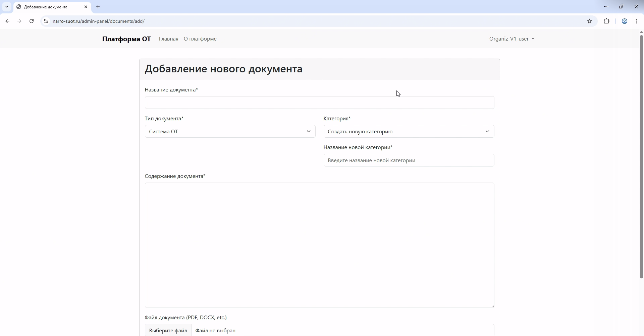This screenshot has width=644, height=336.
Task: Bookmark this page with the star icon
Action: tap(590, 21)
